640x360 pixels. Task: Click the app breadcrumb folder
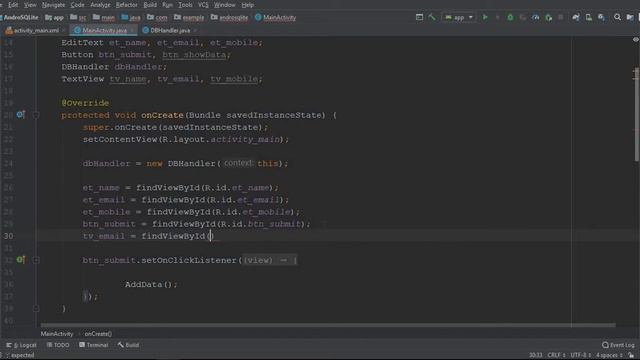[55, 18]
